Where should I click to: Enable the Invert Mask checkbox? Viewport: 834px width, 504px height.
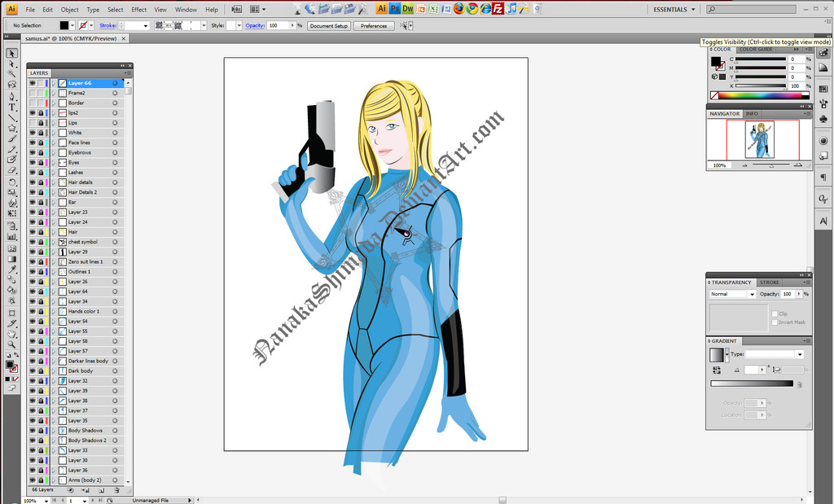pyautogui.click(x=775, y=322)
